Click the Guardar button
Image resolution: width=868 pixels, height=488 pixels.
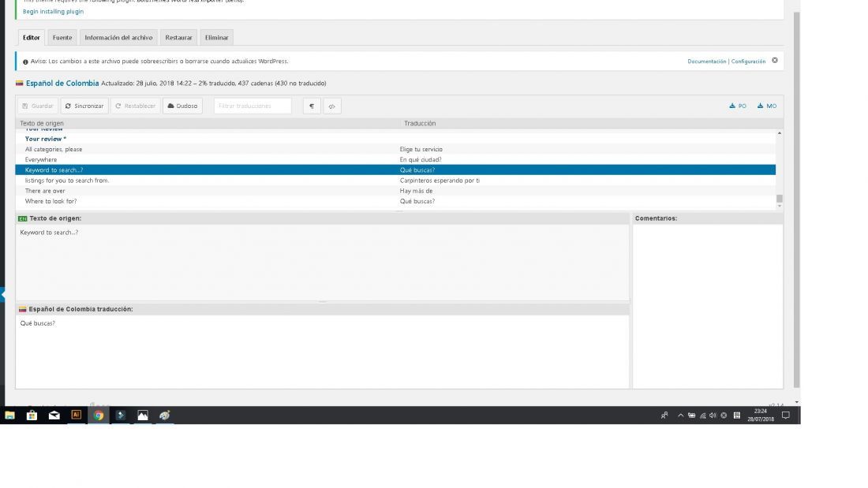coord(38,106)
